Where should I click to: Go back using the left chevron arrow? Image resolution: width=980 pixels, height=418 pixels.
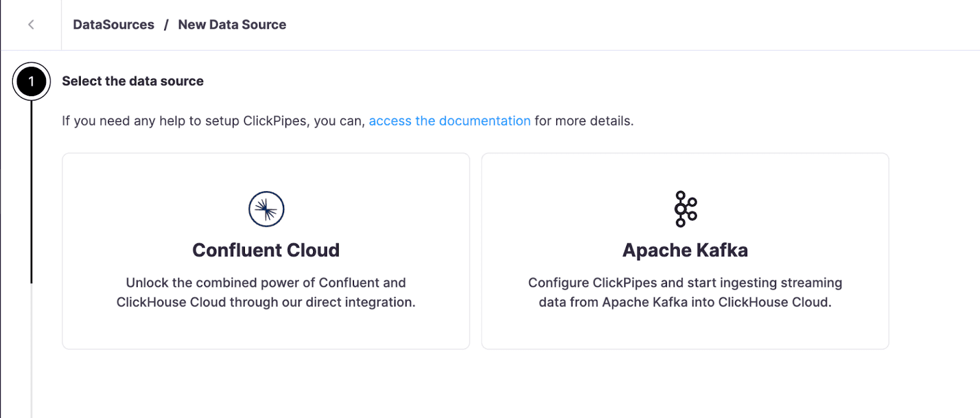31,25
